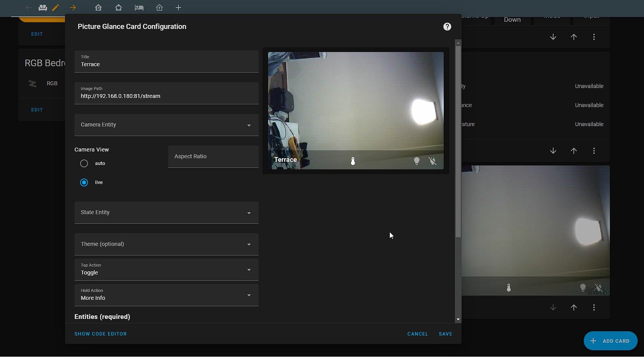Switch to the bed icon view tab
The image size is (644, 359).
[139, 8]
